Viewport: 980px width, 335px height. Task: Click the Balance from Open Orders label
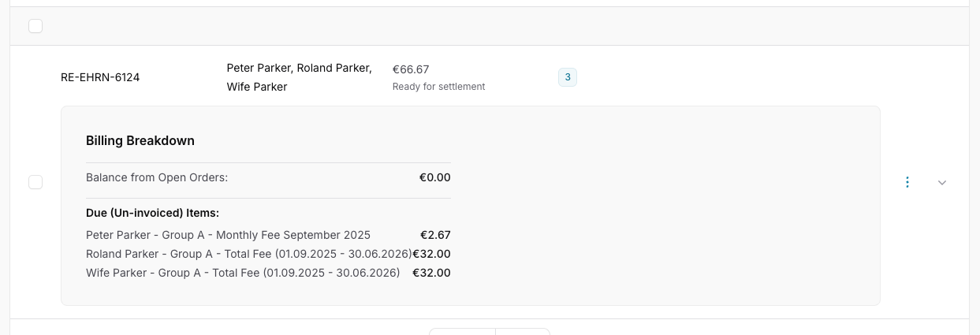coord(157,177)
